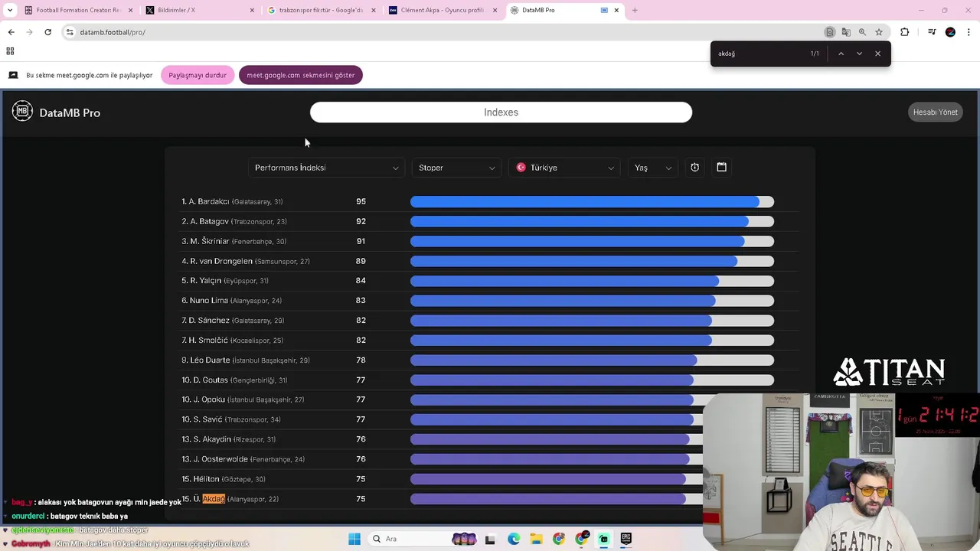Open the Chrome three-dot menu

coord(969,32)
